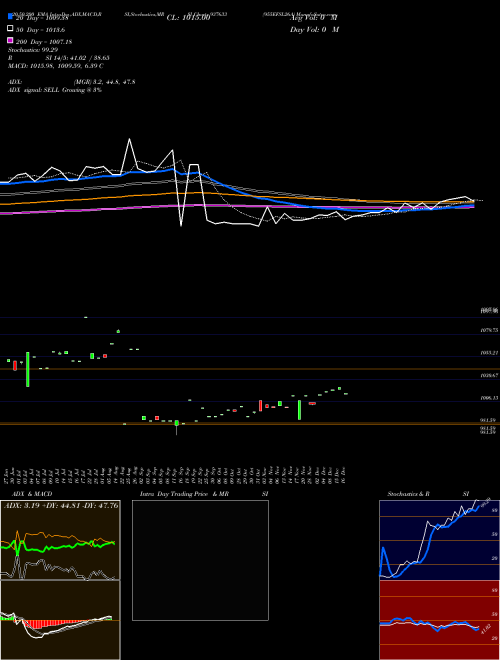
Task: Click the 'CL: 1015.00' closing price text
Action: 189,18
